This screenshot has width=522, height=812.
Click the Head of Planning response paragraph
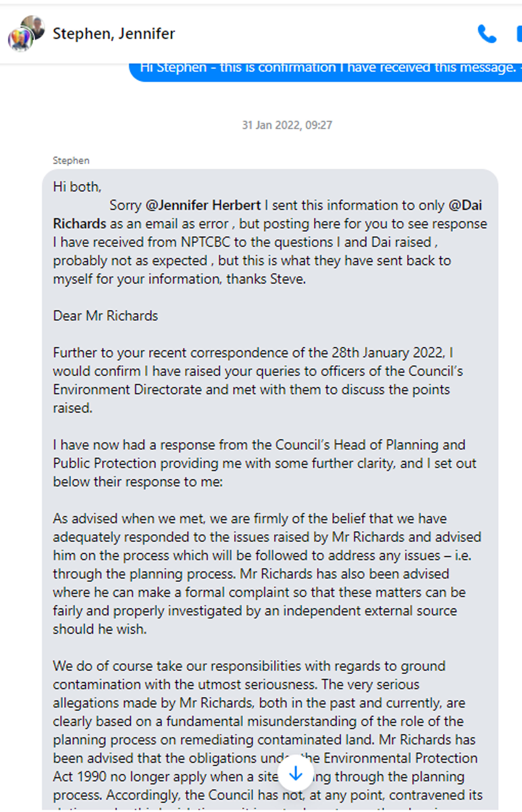pos(265,463)
